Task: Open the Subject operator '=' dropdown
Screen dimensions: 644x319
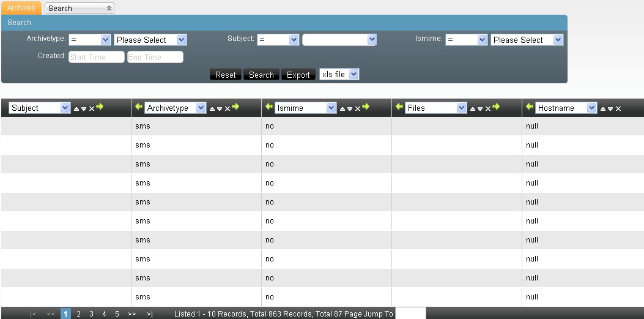Action: 278,40
